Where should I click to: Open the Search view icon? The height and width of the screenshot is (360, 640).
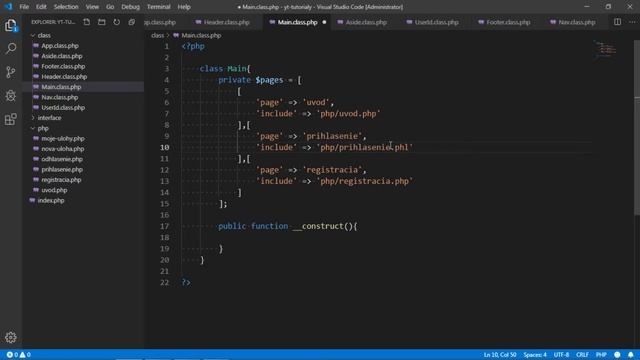[11, 49]
